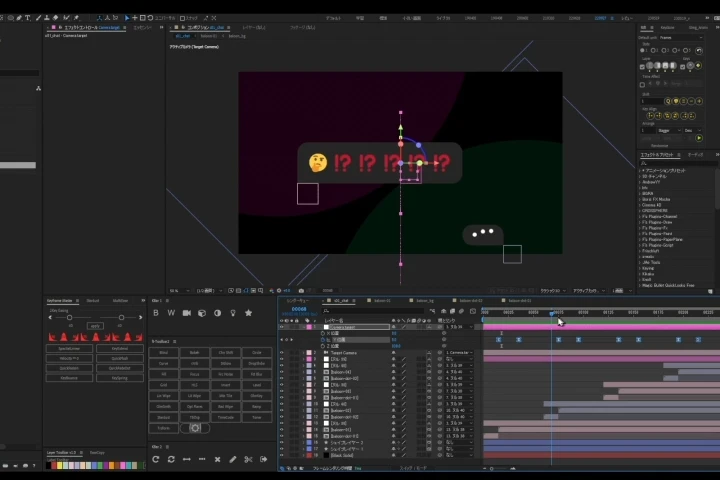Open the parent dropdown for Target Camera layer
Viewport: 720px width, 480px height.
[x=459, y=353]
